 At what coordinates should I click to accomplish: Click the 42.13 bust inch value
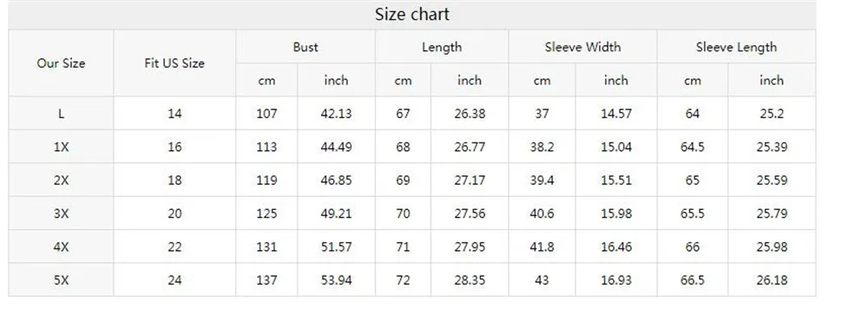[336, 114]
